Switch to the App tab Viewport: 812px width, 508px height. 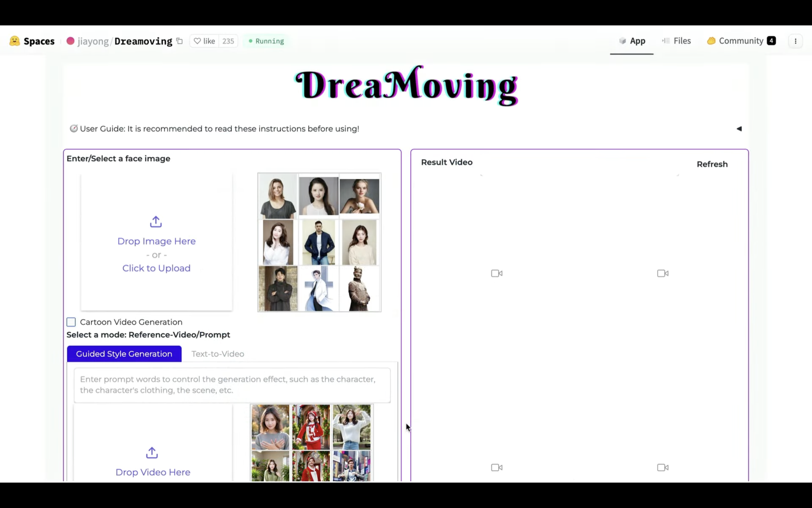click(632, 41)
